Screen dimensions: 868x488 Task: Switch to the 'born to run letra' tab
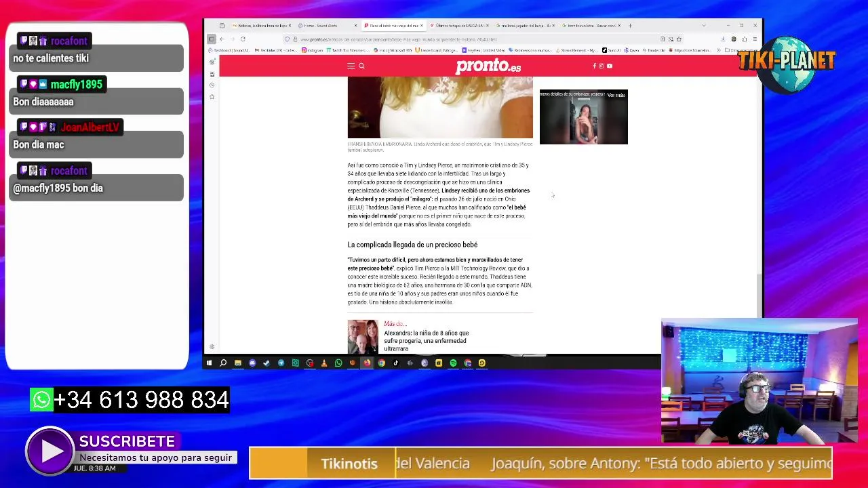591,26
